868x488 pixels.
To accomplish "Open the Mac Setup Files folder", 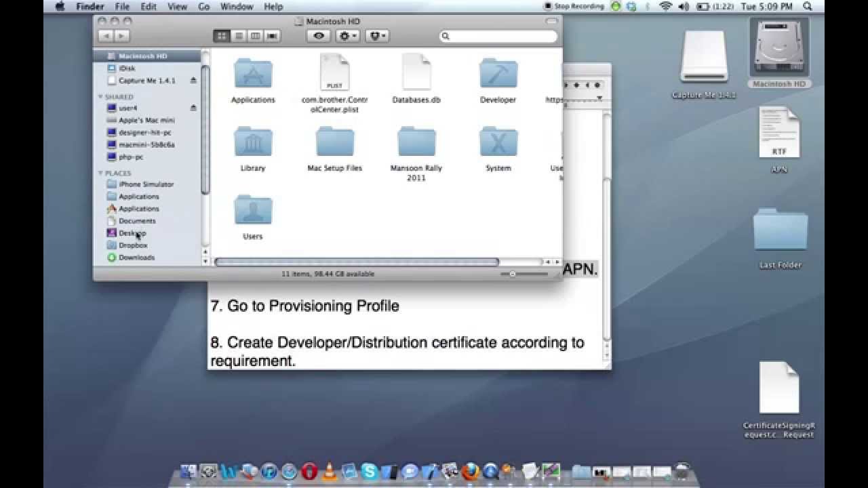I will (x=334, y=148).
